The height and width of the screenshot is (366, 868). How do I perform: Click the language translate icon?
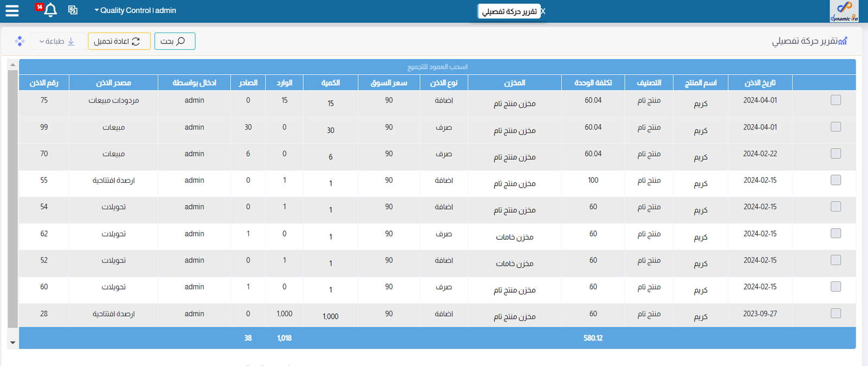(x=73, y=10)
